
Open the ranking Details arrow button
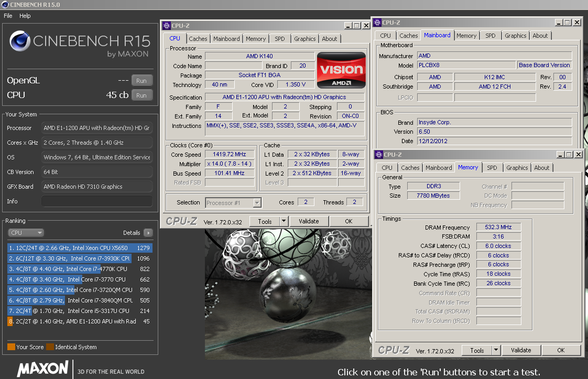[x=148, y=233]
